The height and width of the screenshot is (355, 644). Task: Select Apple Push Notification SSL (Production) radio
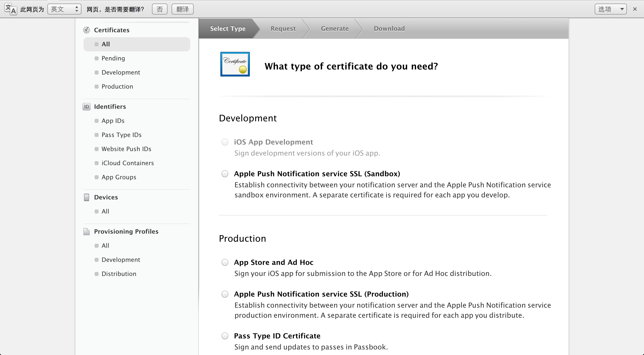(225, 294)
